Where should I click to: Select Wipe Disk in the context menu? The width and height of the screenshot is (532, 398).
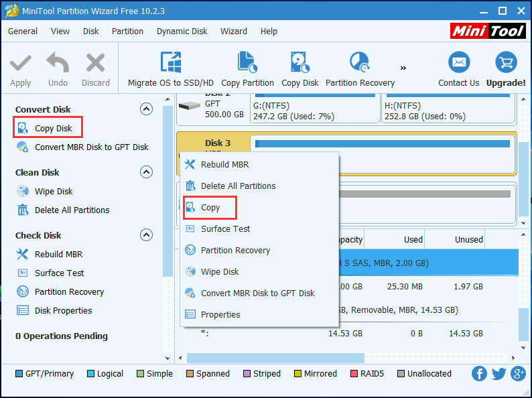259,272
